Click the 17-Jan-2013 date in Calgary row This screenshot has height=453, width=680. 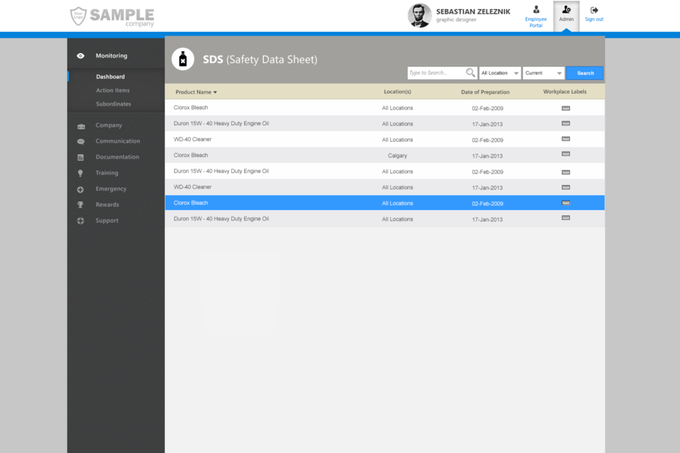tap(487, 156)
